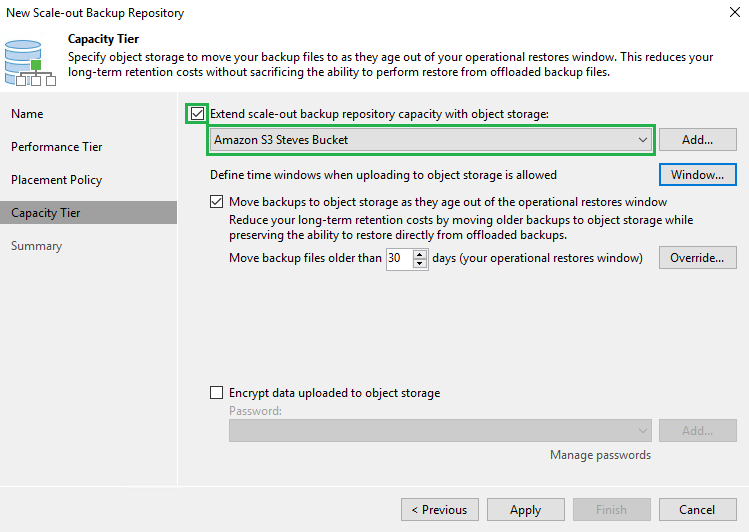This screenshot has height=532, width=749.
Task: Select the Capacity Tier step
Action: pyautogui.click(x=46, y=213)
